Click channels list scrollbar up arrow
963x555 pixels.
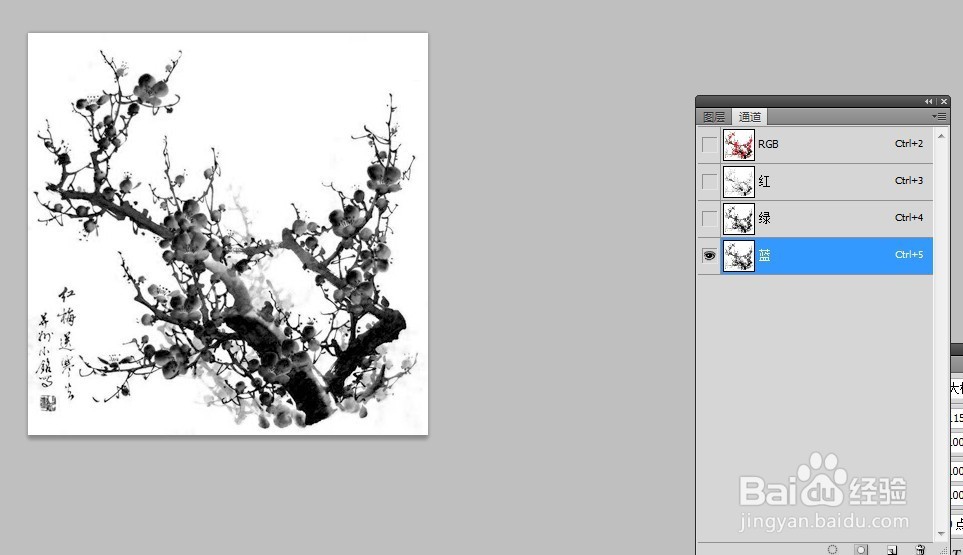pos(941,134)
